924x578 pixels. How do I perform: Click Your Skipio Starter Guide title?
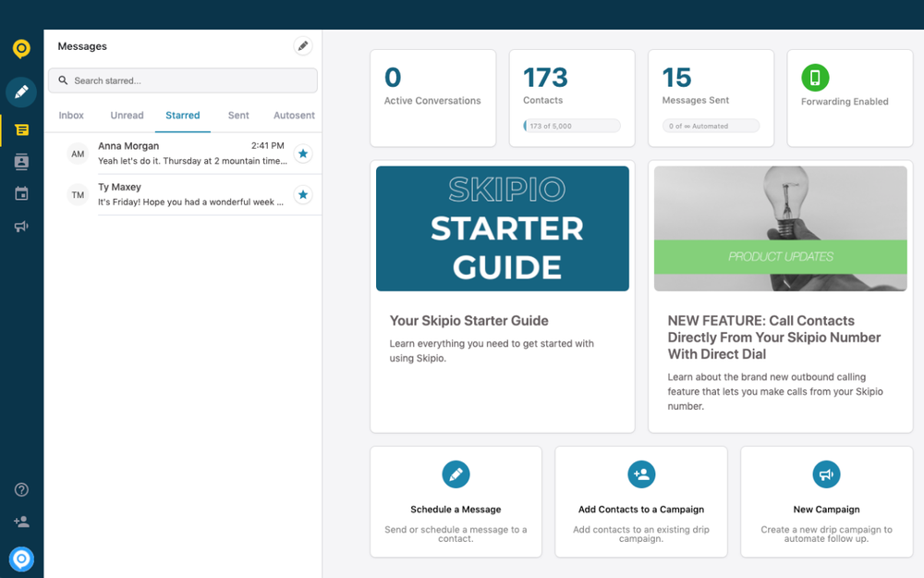pos(469,321)
